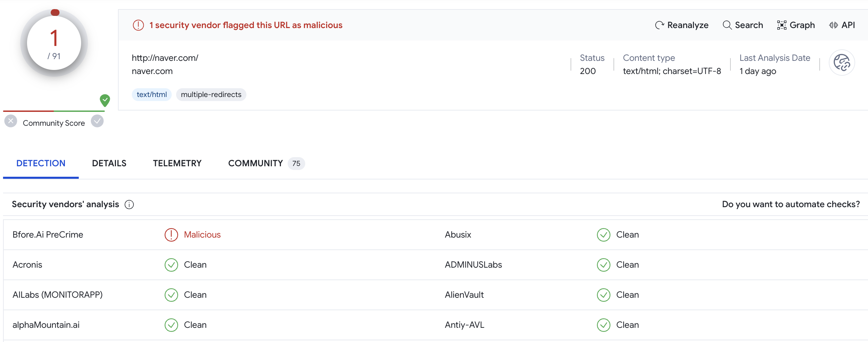Open the API option

(x=842, y=25)
